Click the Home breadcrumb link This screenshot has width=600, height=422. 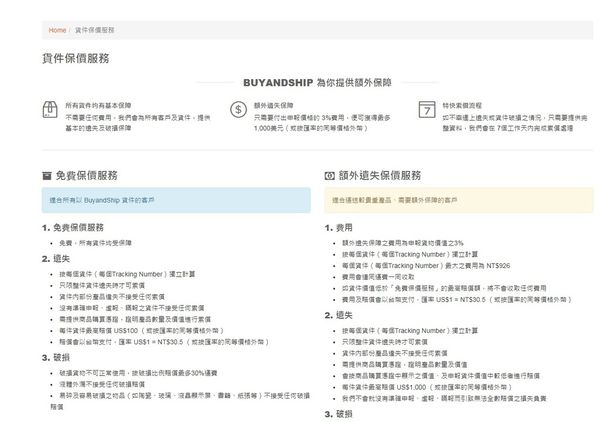[x=57, y=31]
